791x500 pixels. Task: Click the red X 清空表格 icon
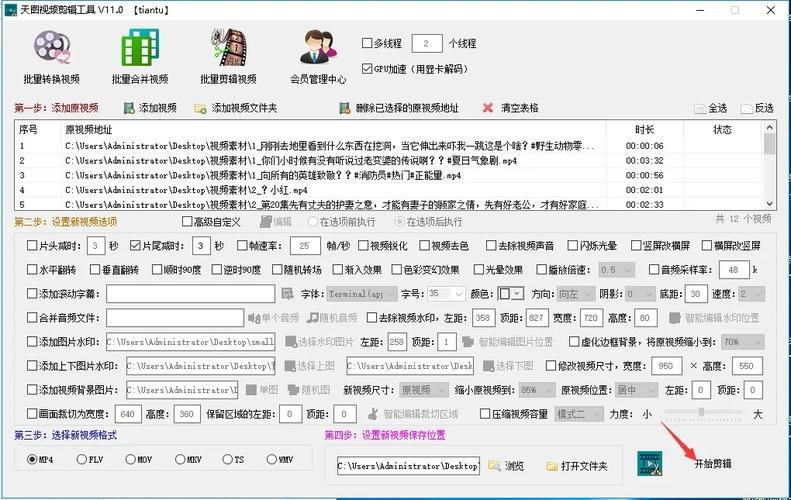488,108
